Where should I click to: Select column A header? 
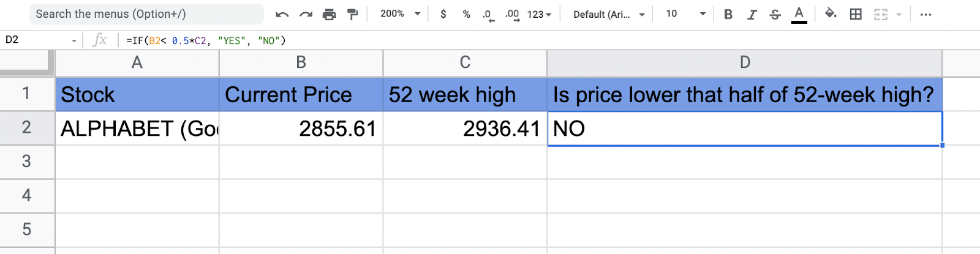(x=137, y=62)
